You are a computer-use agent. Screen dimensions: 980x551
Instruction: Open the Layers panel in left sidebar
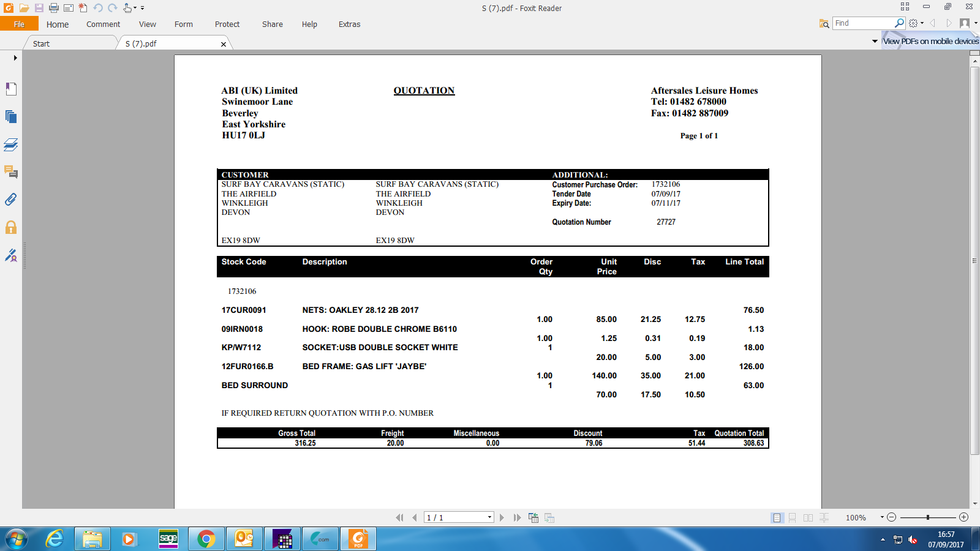point(11,144)
